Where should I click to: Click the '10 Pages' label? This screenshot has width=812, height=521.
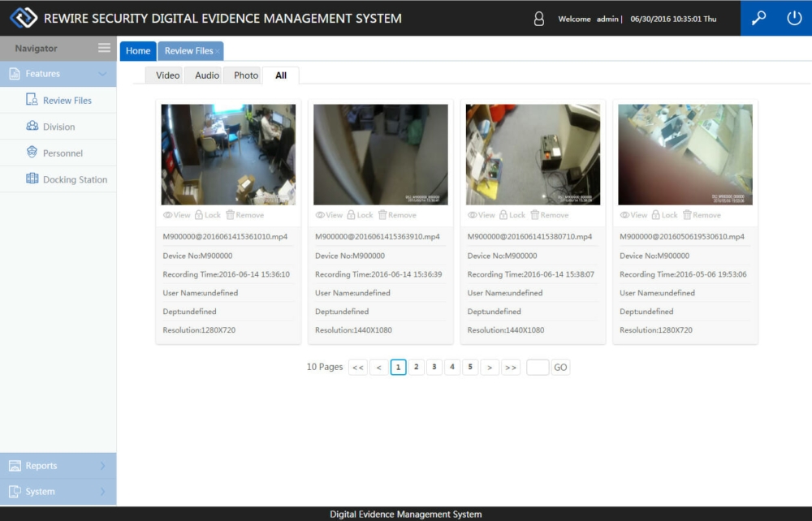[325, 367]
